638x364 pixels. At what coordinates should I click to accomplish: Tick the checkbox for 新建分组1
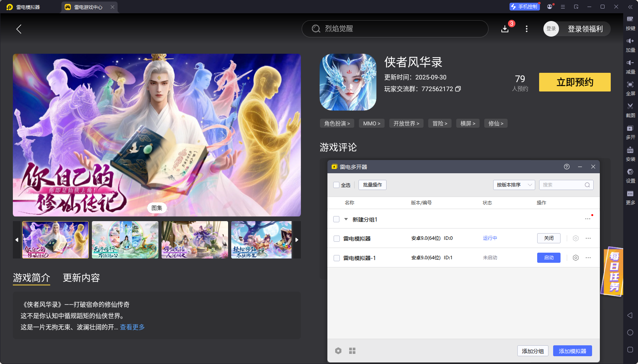[336, 219]
